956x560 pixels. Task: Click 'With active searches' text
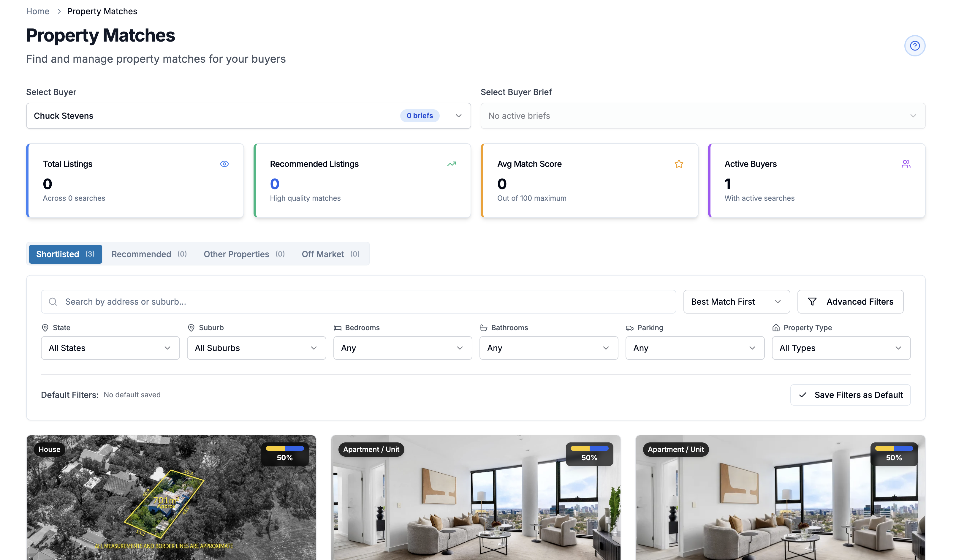tap(759, 198)
